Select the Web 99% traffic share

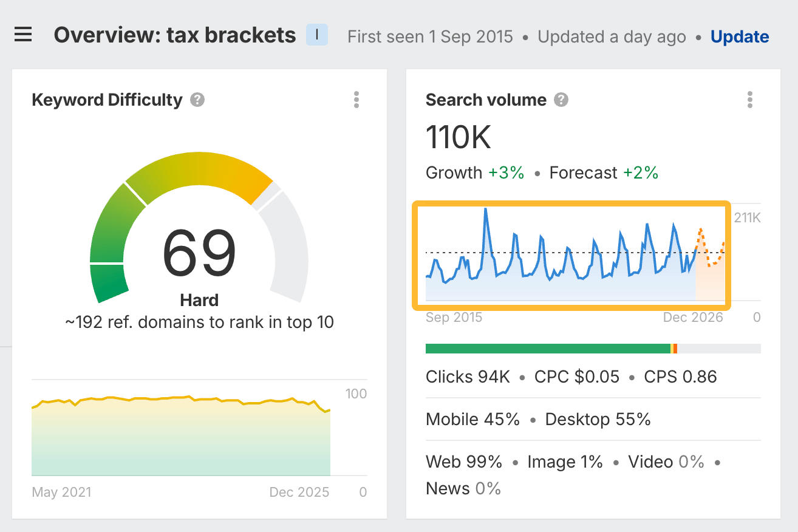point(464,462)
